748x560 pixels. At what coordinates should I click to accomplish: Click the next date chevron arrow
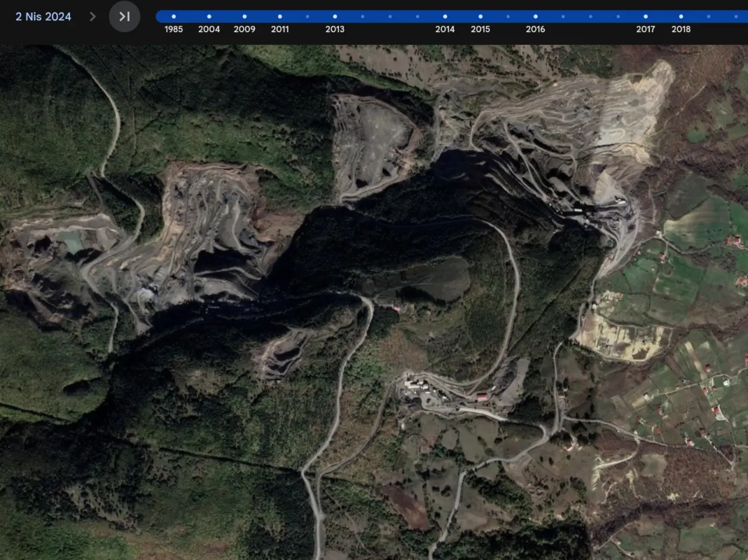coord(92,16)
